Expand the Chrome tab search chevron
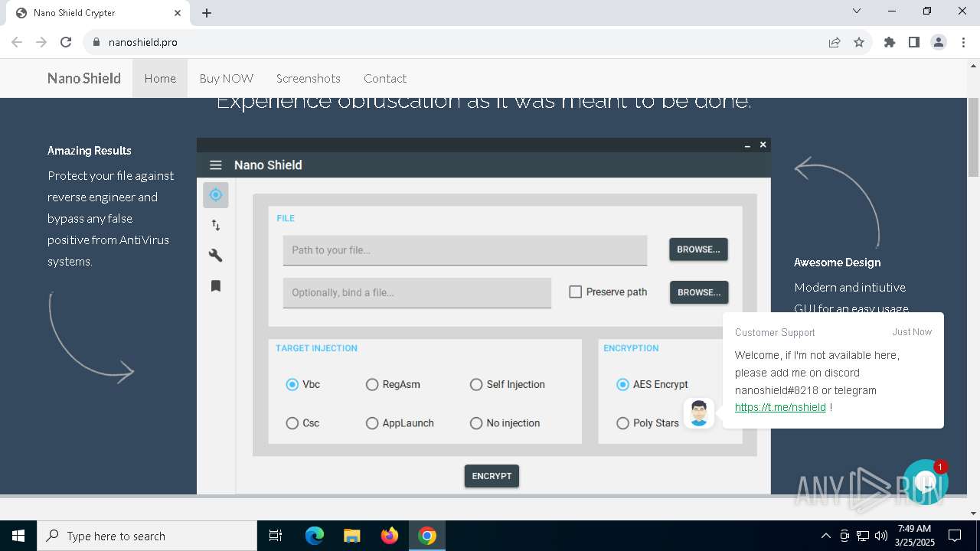This screenshot has width=980, height=551. point(857,11)
